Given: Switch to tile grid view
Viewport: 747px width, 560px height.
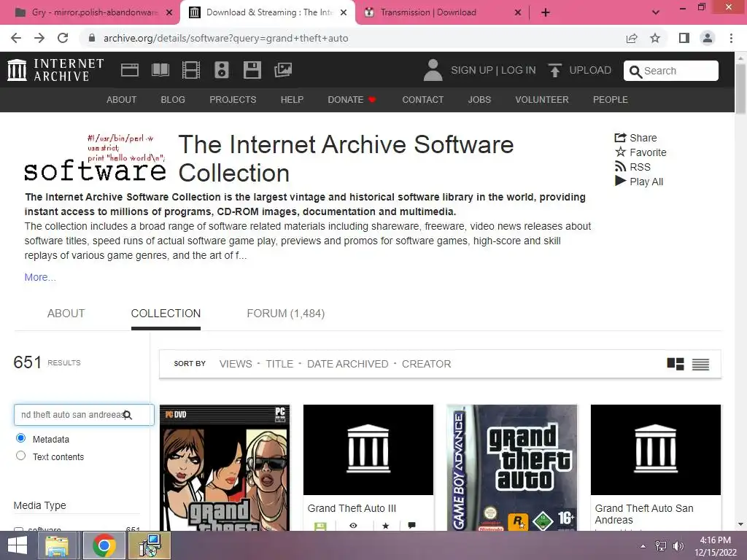Looking at the screenshot, I should point(675,365).
